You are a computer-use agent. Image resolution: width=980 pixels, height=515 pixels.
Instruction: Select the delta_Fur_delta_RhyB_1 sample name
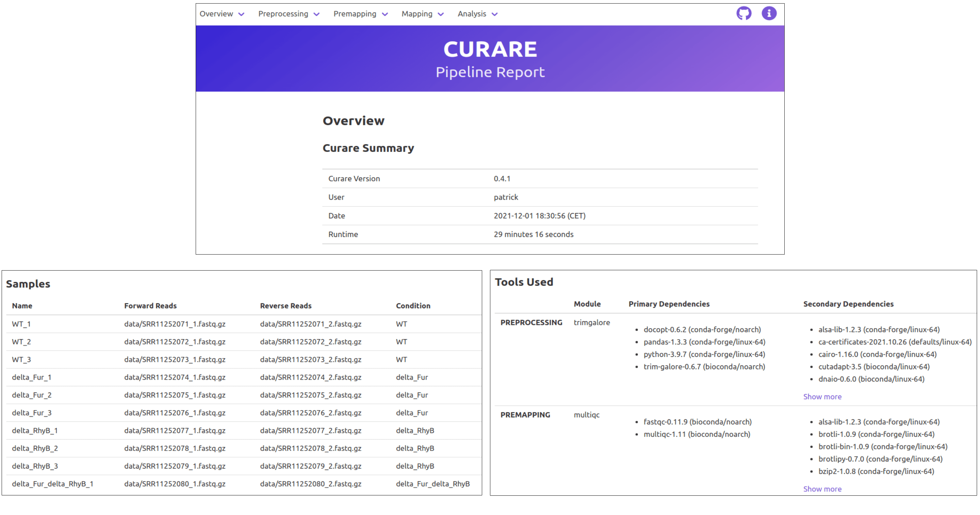click(53, 484)
